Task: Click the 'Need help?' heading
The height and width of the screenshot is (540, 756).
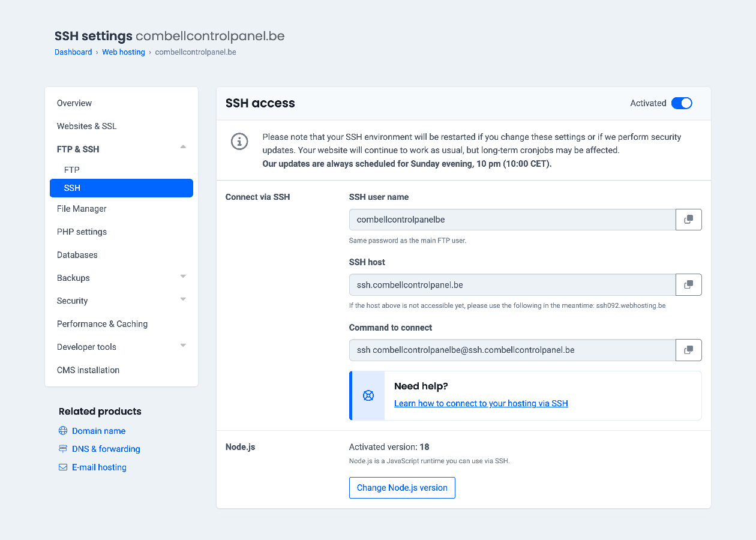Action: (x=421, y=386)
